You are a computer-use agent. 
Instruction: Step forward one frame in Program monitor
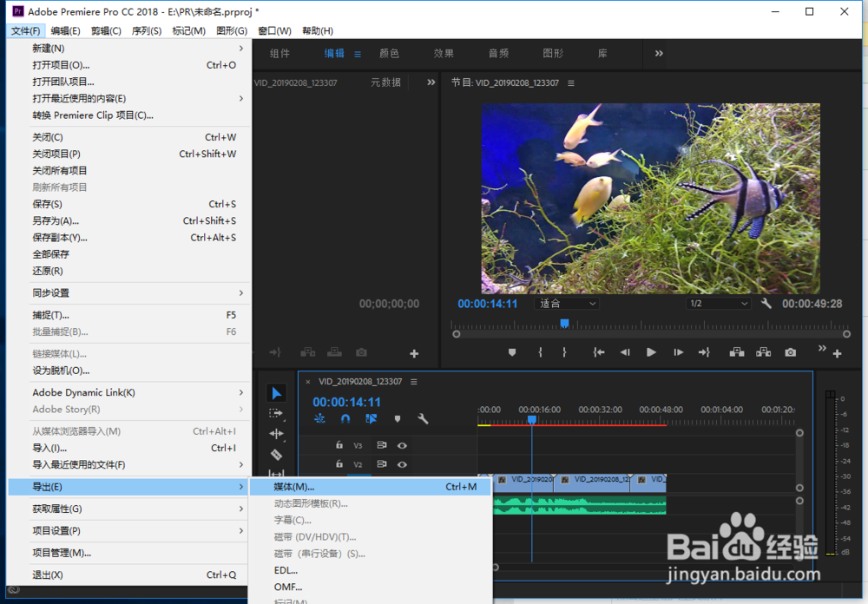[x=678, y=352]
